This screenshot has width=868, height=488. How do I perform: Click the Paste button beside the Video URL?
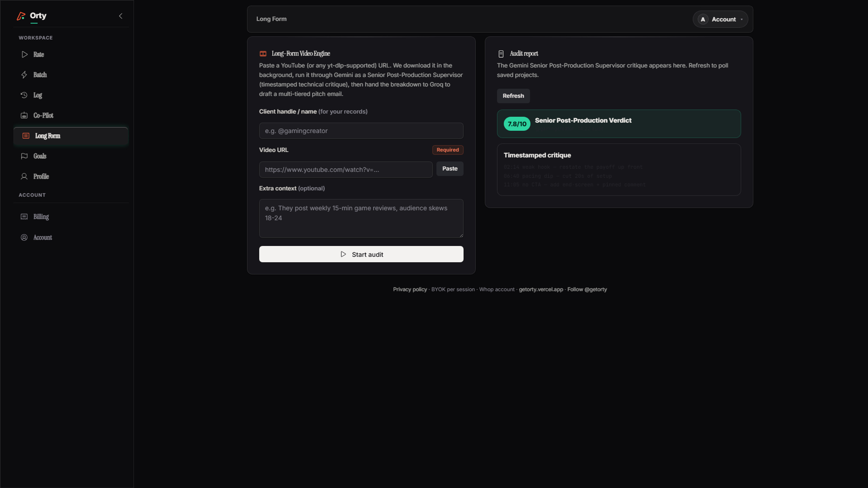pos(450,169)
